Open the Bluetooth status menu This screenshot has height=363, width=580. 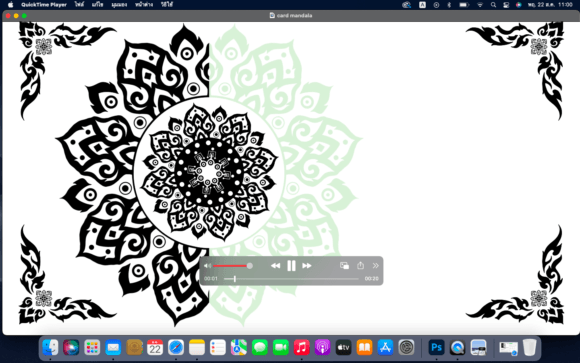pyautogui.click(x=449, y=5)
